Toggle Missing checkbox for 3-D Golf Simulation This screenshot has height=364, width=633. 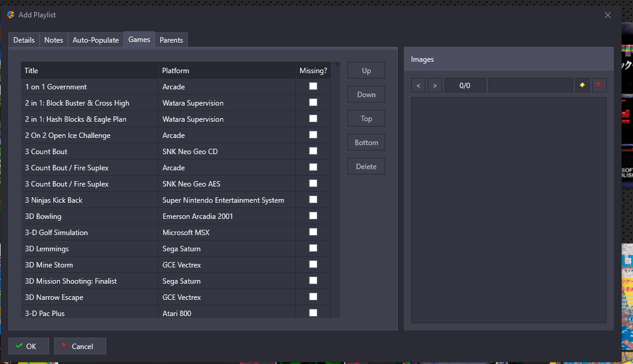click(x=313, y=232)
